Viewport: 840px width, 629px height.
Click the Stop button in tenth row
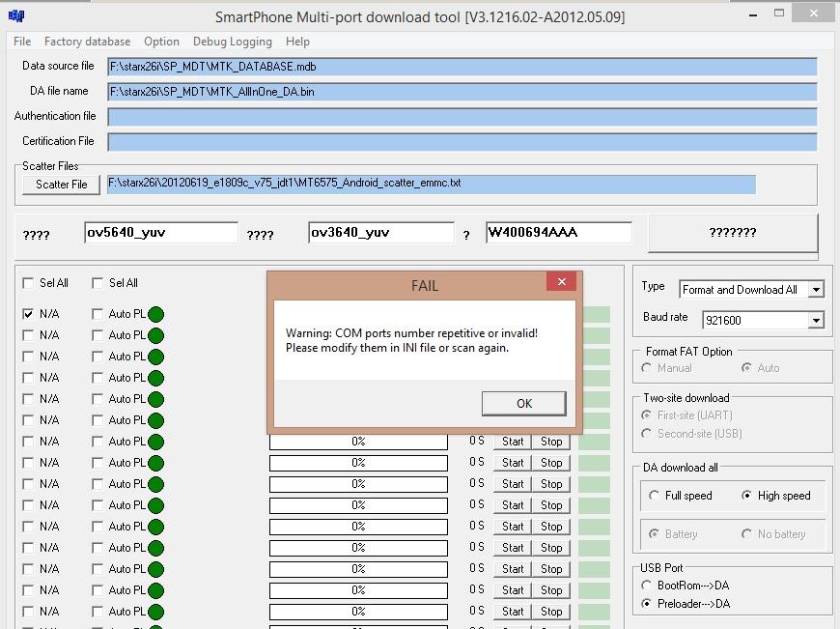click(x=551, y=505)
